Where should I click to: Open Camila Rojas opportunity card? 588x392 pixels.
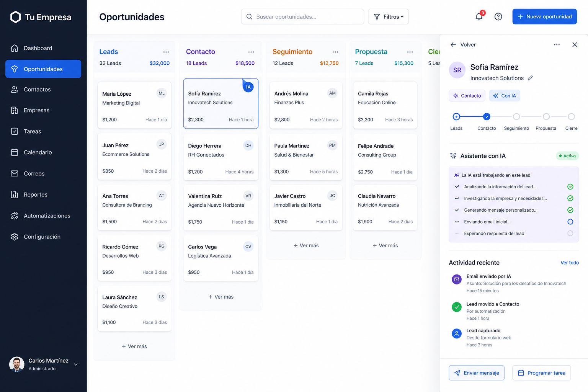coord(385,105)
